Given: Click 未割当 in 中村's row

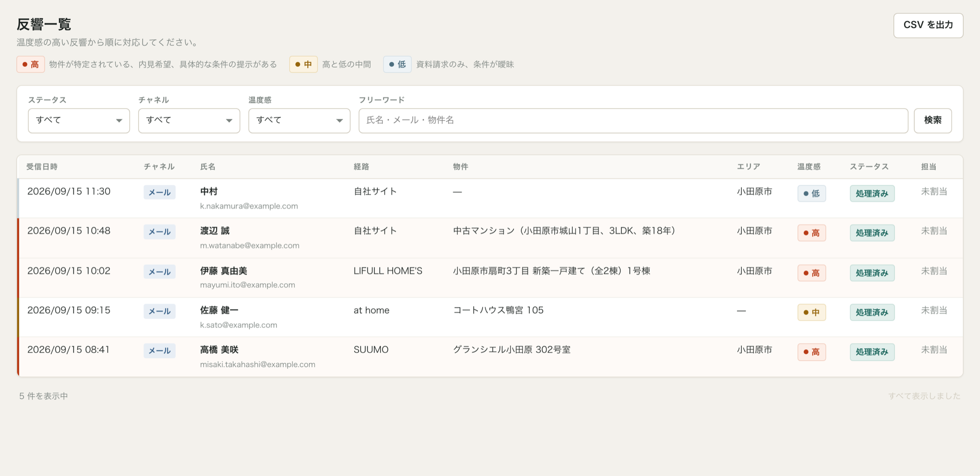Looking at the screenshot, I should click(934, 191).
